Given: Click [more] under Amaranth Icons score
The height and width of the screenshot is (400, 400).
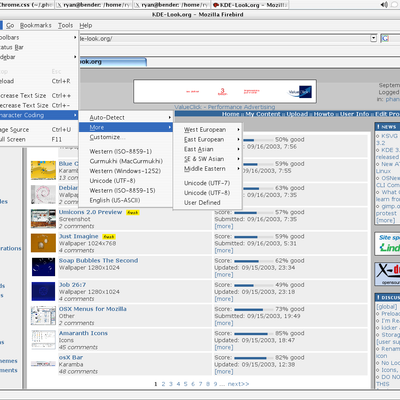Looking at the screenshot, I should click(x=224, y=347).
